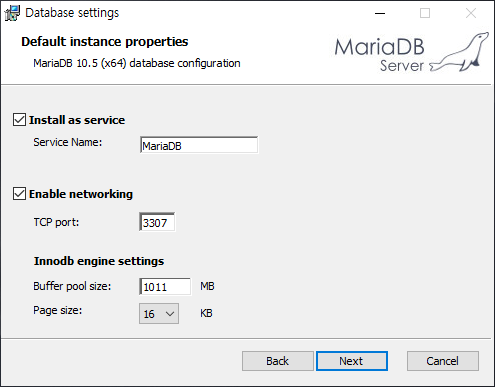The image size is (495, 387).
Task: Click the KB unit label
Action: (x=206, y=313)
